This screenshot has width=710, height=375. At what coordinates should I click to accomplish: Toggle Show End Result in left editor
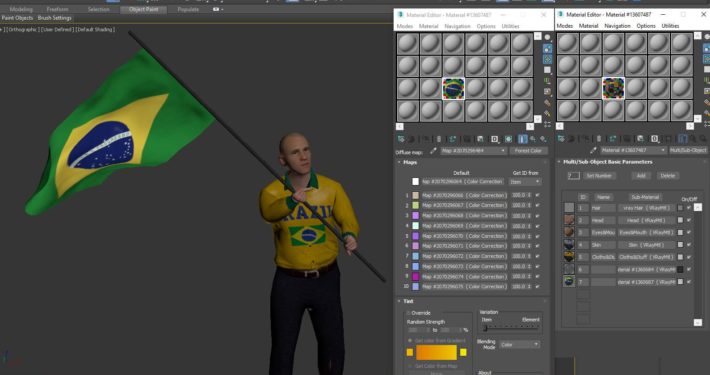click(x=523, y=139)
